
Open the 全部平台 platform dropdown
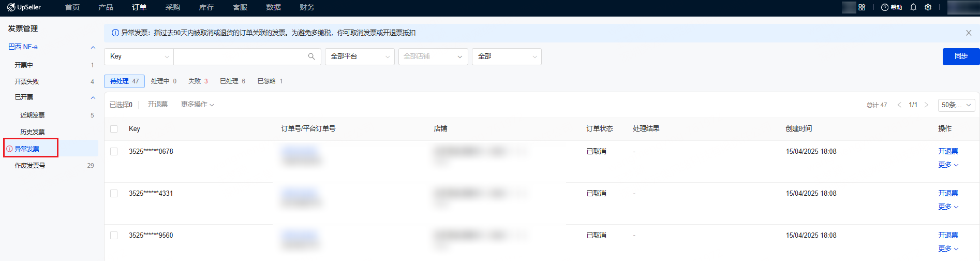pyautogui.click(x=360, y=56)
